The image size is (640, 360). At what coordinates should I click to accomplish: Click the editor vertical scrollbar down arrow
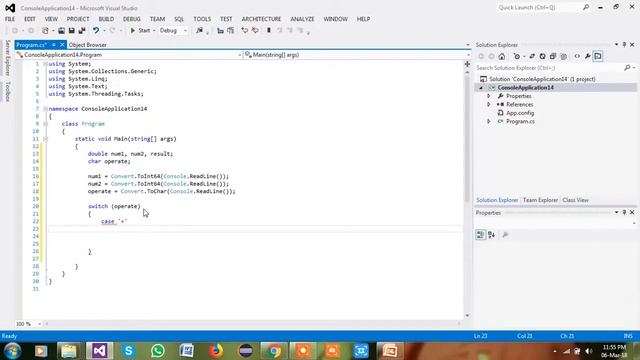[467, 316]
